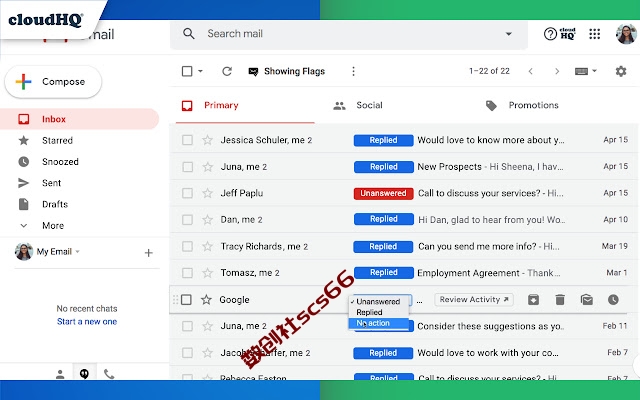Open Contacts person icon at bottom

pyautogui.click(x=60, y=374)
